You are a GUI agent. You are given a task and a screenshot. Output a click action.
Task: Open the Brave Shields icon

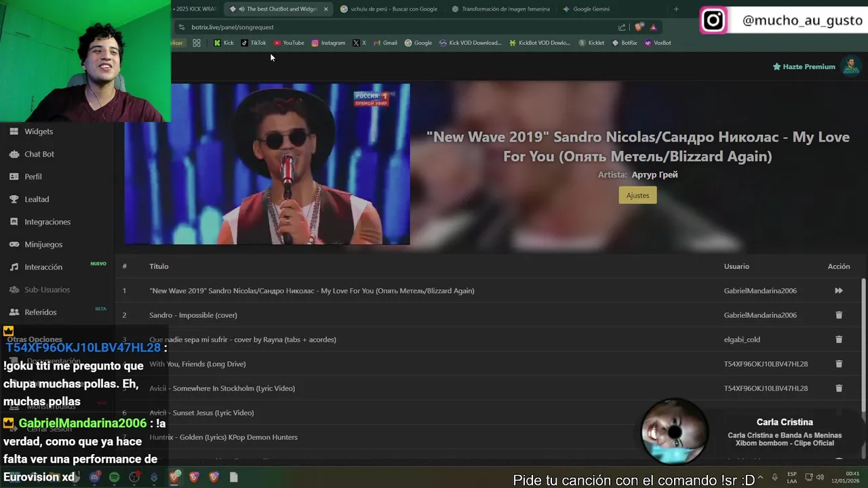tap(639, 27)
